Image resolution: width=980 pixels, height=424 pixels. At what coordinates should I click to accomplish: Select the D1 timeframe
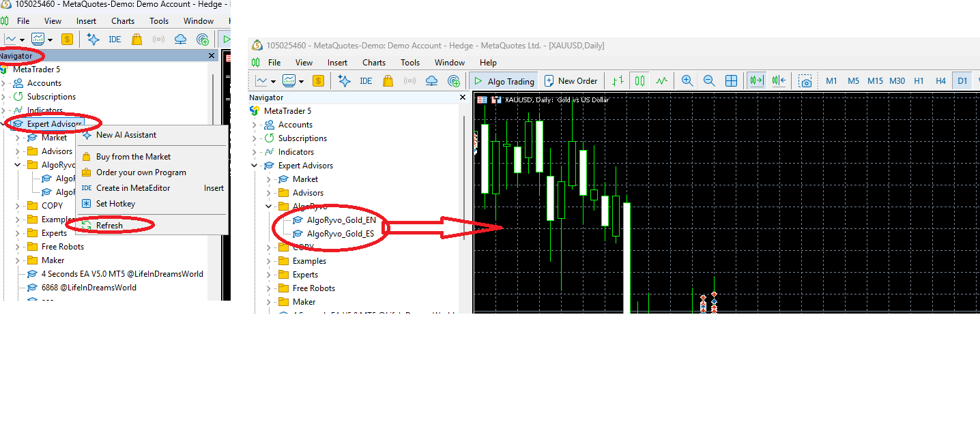point(962,80)
